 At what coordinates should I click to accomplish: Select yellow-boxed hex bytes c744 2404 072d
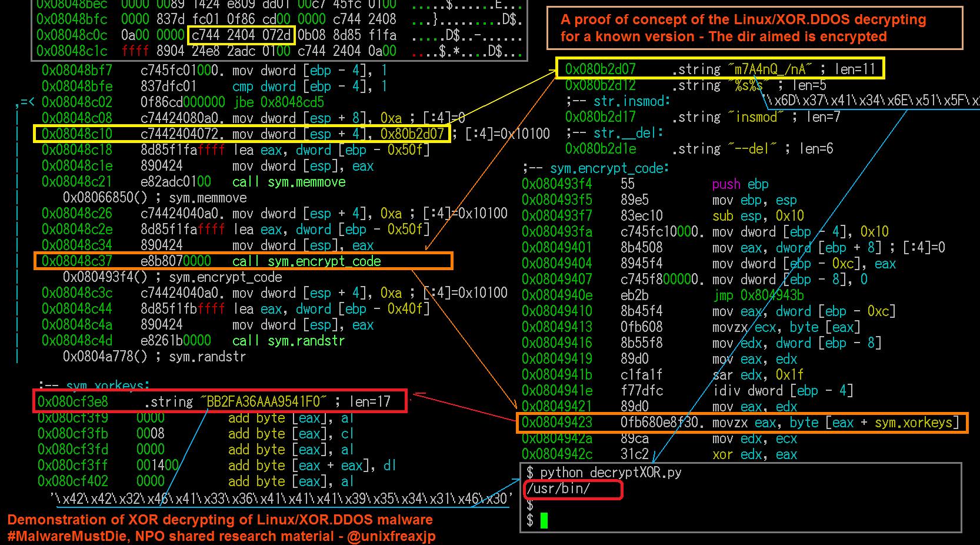[x=241, y=35]
